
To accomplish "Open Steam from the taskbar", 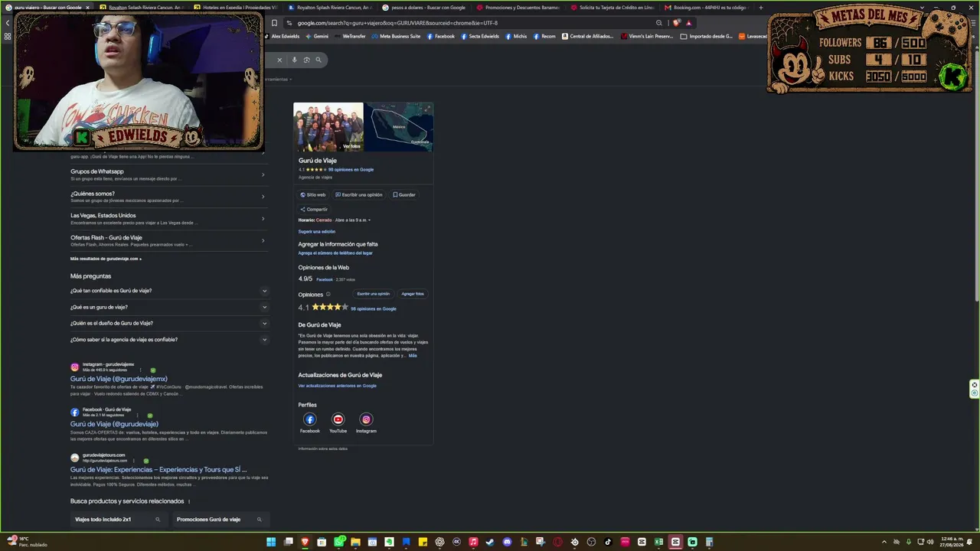I will [490, 542].
